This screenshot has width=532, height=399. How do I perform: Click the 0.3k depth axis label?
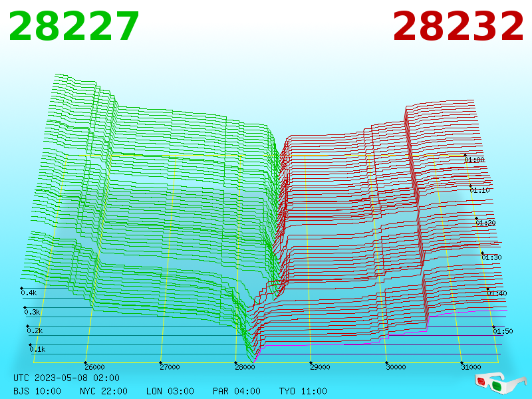[32, 312]
